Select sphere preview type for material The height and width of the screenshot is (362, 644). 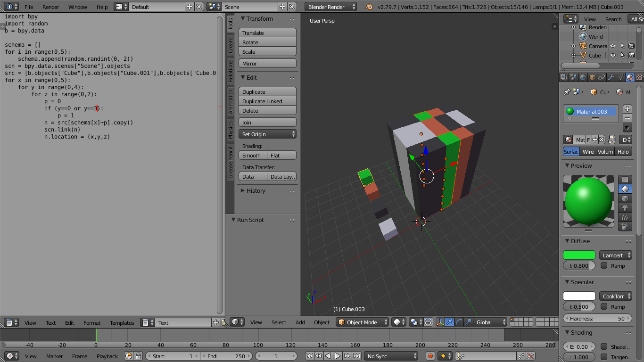click(x=625, y=189)
